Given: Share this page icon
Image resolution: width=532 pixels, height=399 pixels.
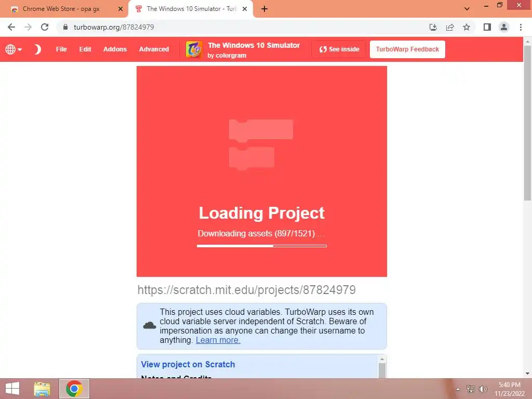Looking at the screenshot, I should click(x=450, y=27).
